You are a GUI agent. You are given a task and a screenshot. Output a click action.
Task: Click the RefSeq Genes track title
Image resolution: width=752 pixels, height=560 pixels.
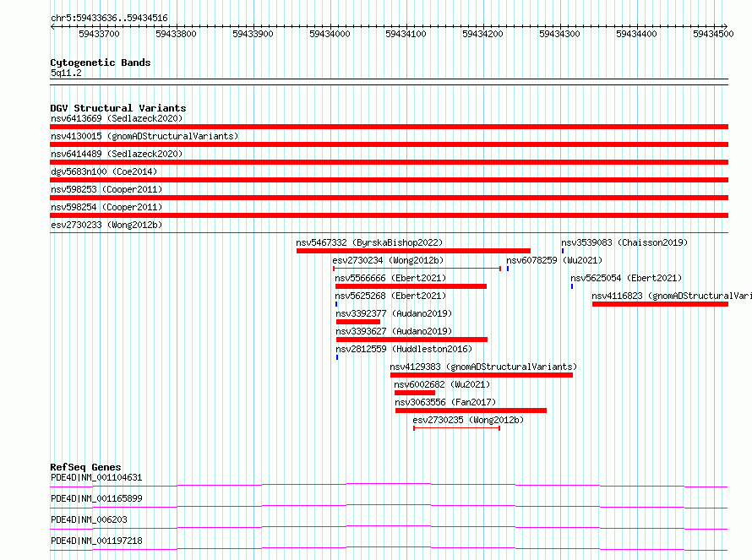85,467
